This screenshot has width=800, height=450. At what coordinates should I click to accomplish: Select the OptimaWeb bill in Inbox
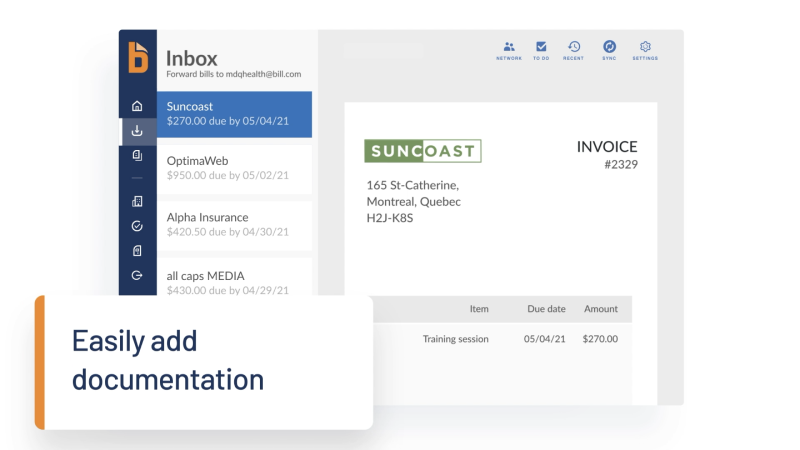pos(234,169)
